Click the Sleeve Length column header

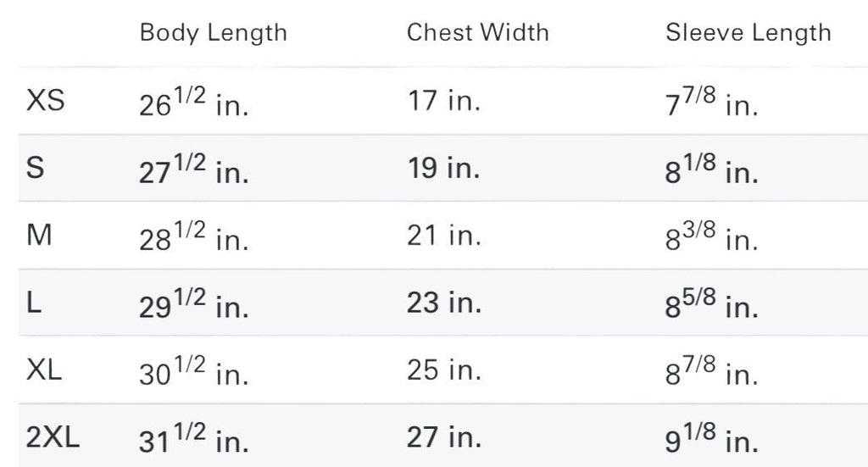(x=748, y=33)
